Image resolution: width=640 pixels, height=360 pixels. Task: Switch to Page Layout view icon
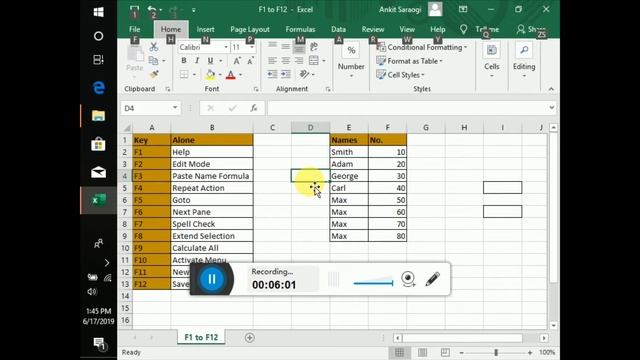422,352
